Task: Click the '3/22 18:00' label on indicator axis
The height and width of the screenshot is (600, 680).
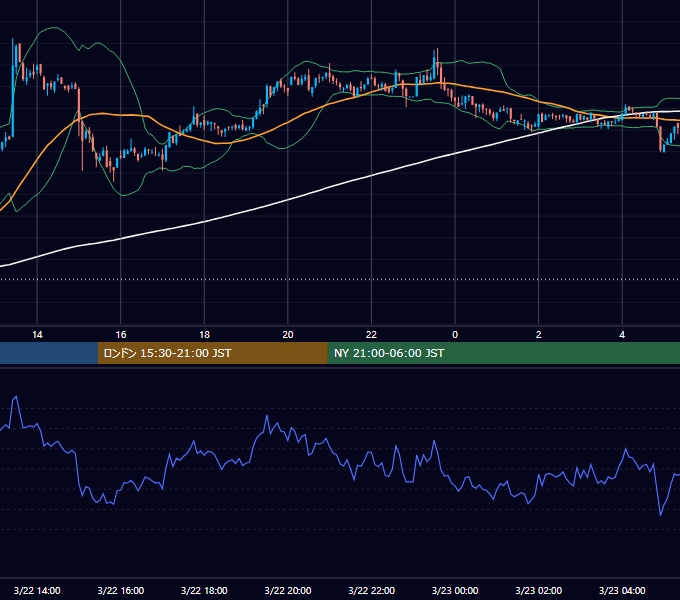Action: tap(204, 590)
